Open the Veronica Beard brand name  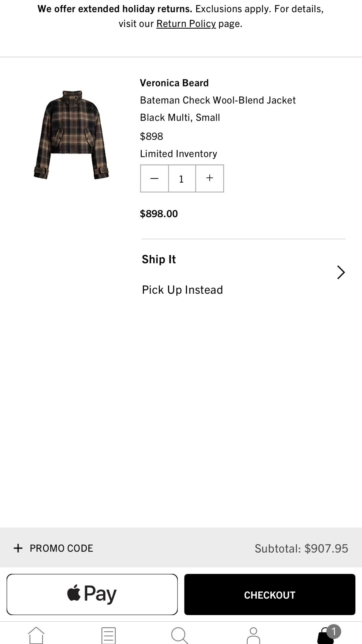click(x=174, y=83)
